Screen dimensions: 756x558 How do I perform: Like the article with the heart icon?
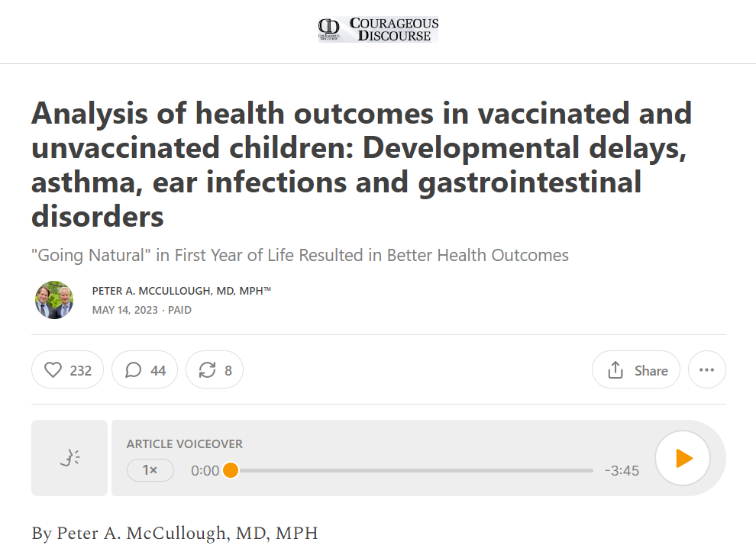(x=53, y=370)
